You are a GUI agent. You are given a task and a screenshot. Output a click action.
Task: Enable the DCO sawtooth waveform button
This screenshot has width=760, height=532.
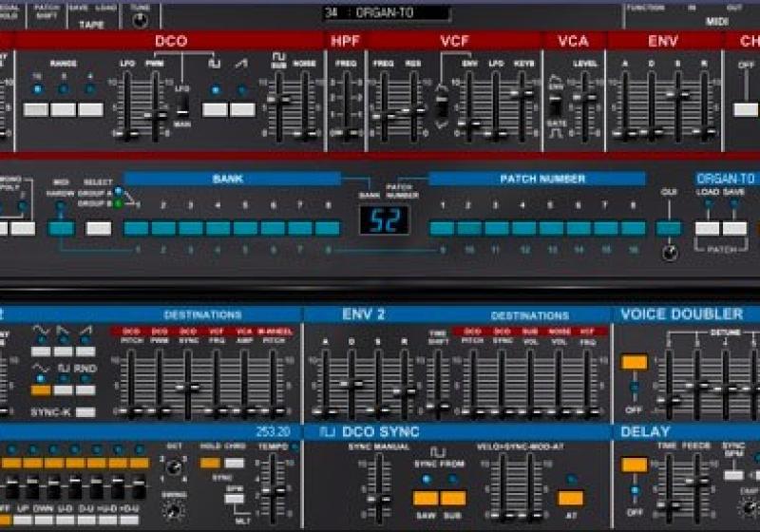[243, 109]
